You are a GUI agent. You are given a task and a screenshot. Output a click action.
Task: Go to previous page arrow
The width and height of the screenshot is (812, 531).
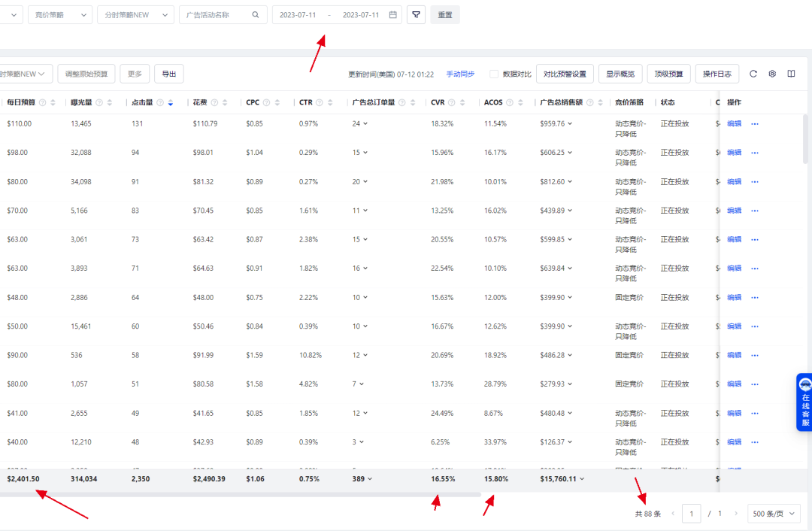673,514
